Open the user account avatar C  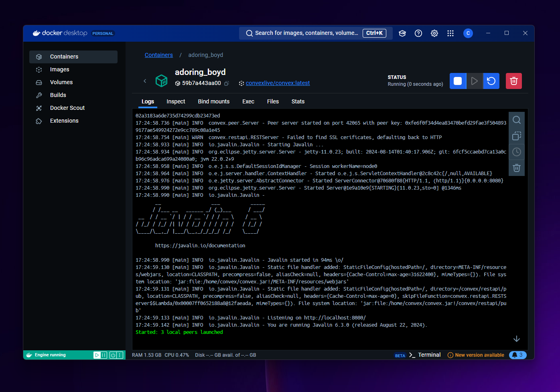[468, 33]
